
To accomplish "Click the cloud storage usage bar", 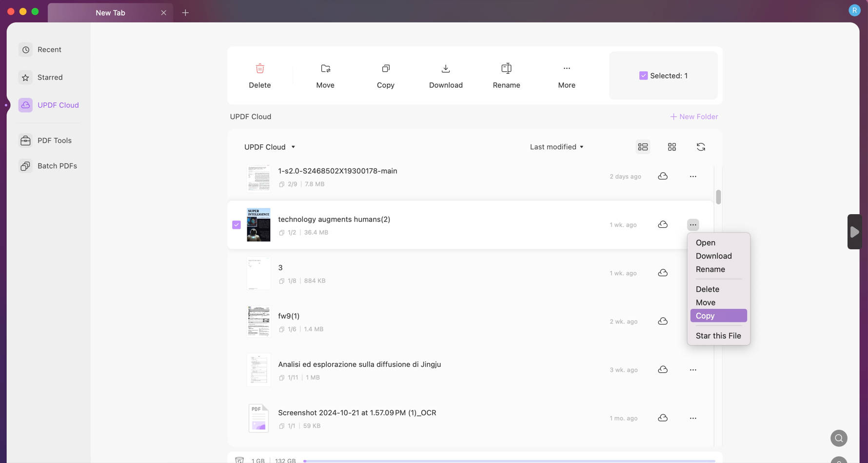I will pos(509,461).
